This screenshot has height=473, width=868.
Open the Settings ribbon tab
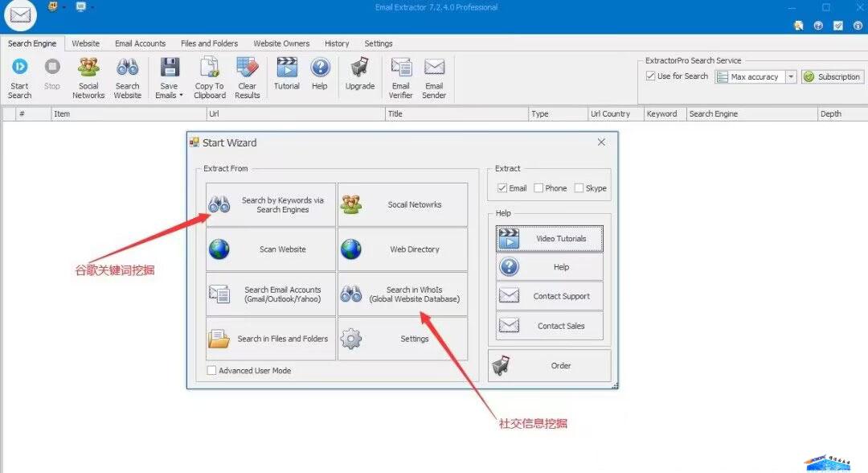click(378, 43)
